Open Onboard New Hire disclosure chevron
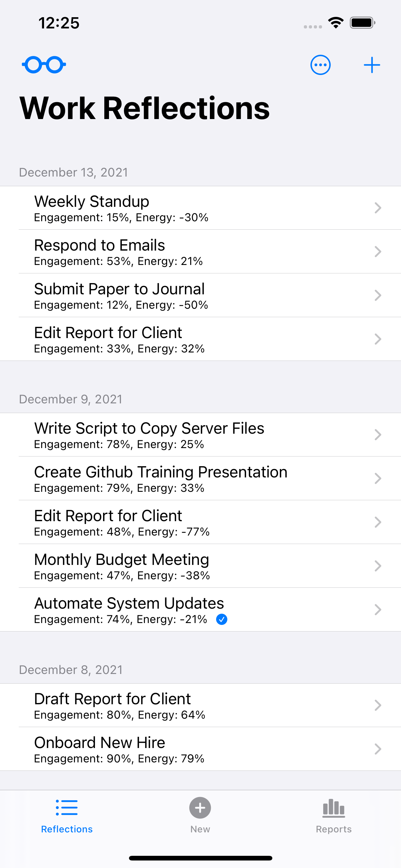This screenshot has width=401, height=868. (378, 749)
